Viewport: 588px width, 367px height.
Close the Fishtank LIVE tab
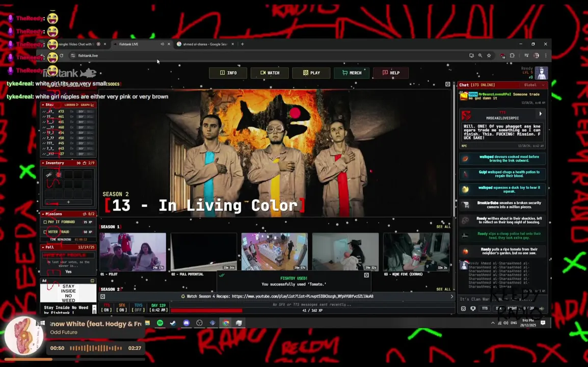click(x=169, y=44)
